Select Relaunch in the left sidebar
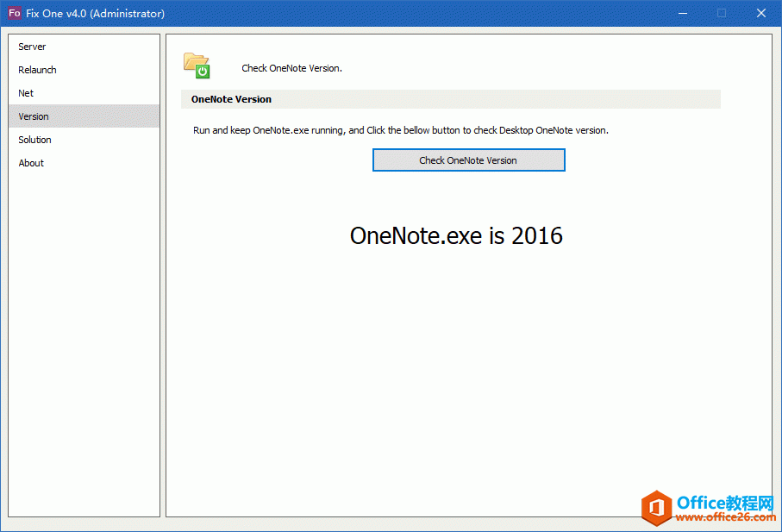 (x=37, y=70)
